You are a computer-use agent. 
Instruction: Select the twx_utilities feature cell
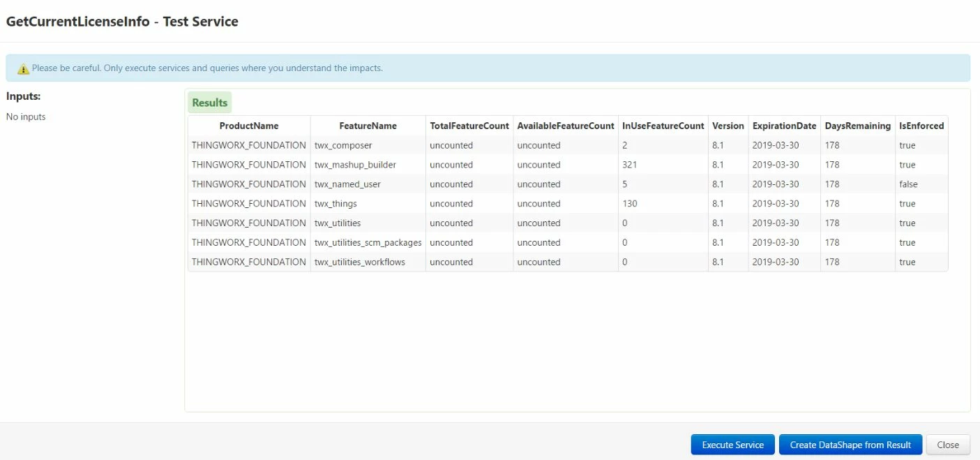[368, 223]
